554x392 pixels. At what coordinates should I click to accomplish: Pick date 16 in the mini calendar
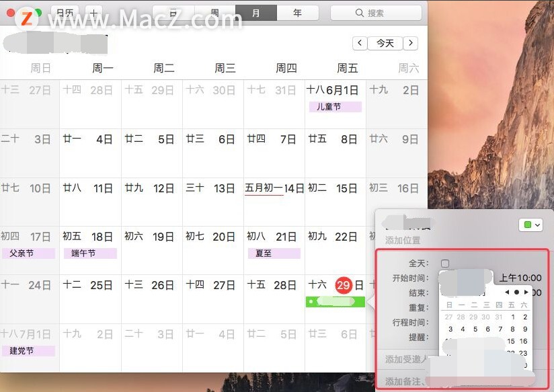[524, 341]
